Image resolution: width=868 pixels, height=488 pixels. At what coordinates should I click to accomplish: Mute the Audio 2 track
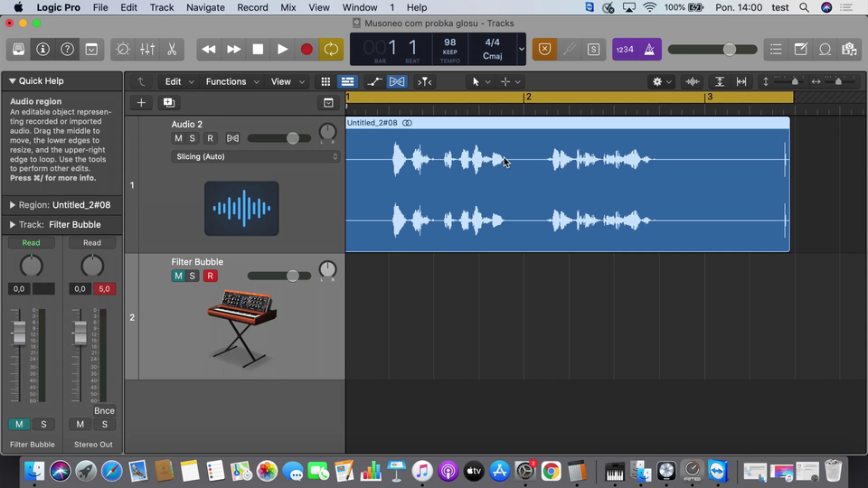[x=178, y=138]
